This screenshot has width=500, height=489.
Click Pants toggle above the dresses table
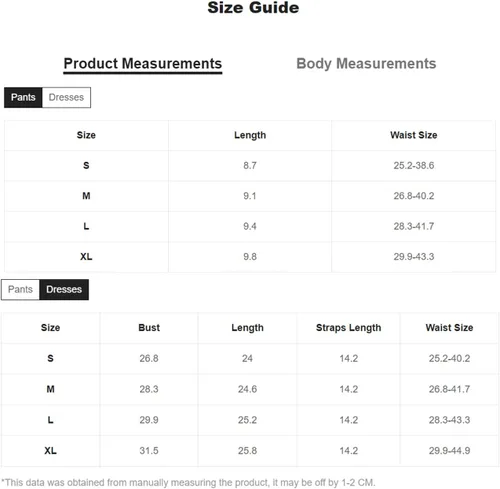tap(20, 289)
